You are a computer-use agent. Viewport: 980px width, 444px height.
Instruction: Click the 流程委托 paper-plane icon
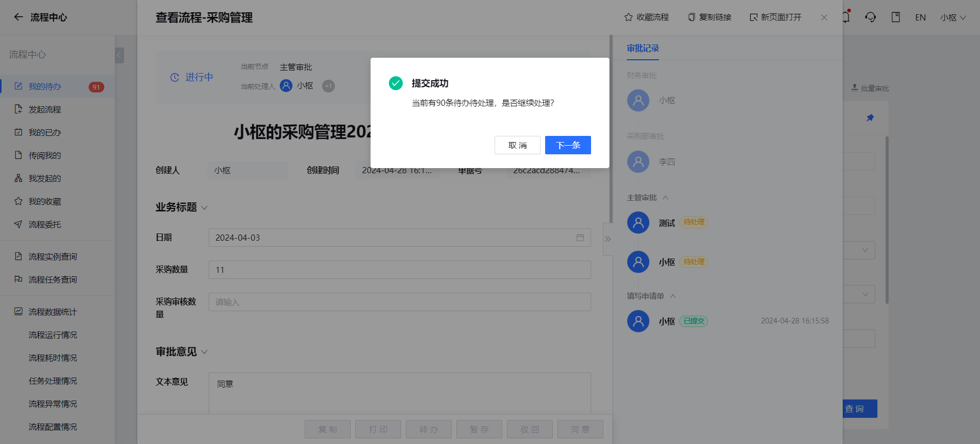[x=18, y=224]
